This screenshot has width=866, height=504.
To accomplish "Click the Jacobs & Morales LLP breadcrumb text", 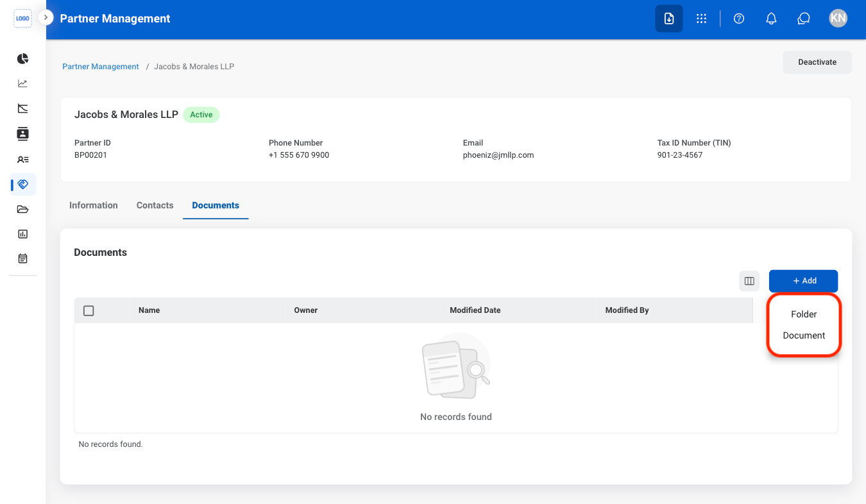I will (x=194, y=67).
